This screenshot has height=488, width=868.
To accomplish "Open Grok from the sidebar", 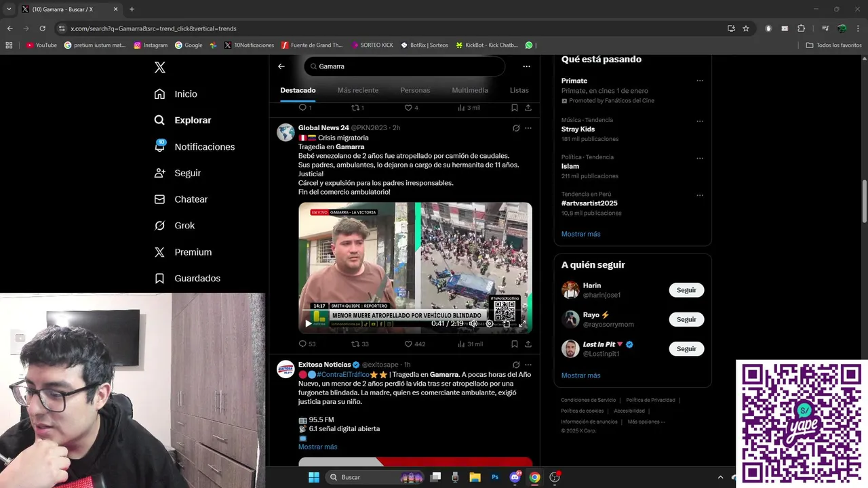I will pos(174,226).
